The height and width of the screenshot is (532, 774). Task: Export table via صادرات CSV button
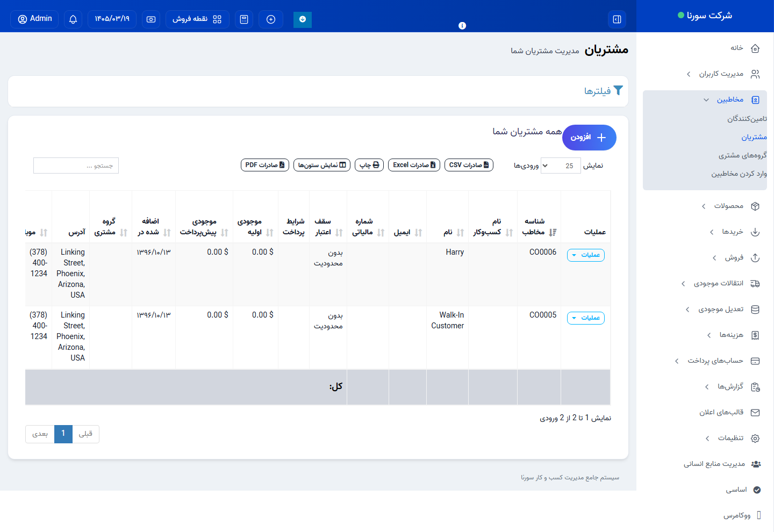(x=469, y=165)
